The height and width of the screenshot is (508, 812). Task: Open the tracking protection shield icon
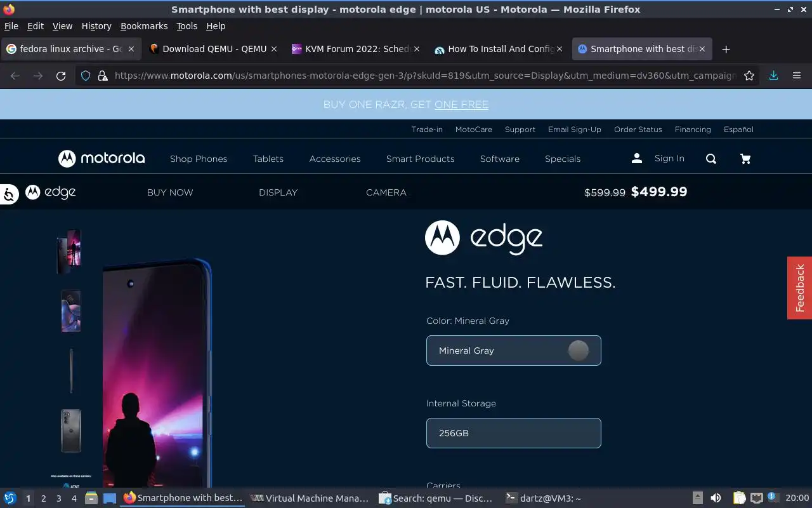coord(86,76)
